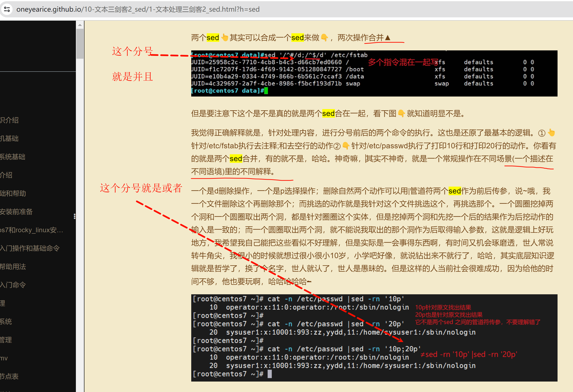Click the address bar URL text
This screenshot has height=392, width=573.
138,9
